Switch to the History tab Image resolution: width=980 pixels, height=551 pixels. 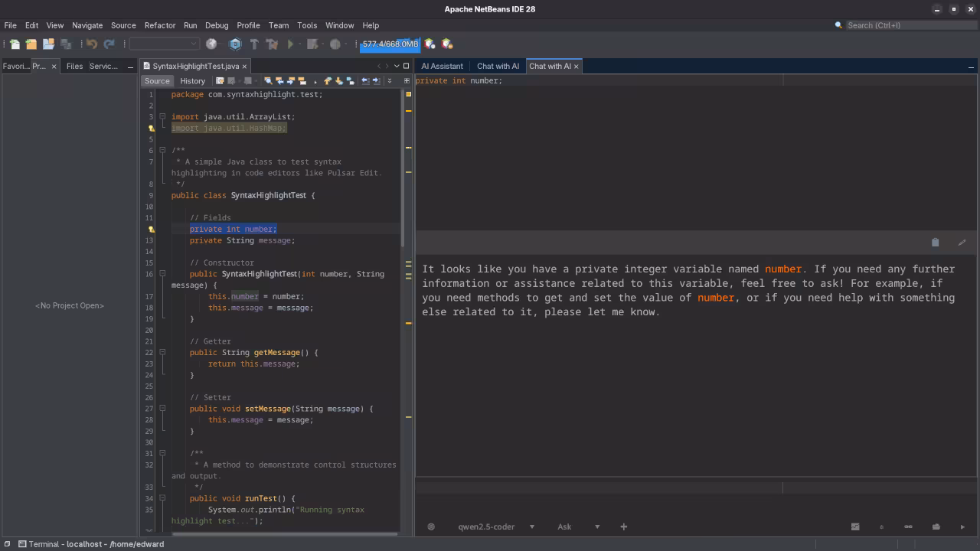[193, 81]
